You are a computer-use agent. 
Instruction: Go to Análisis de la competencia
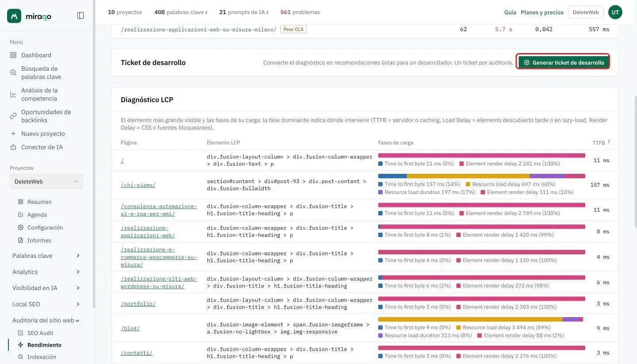click(x=39, y=94)
